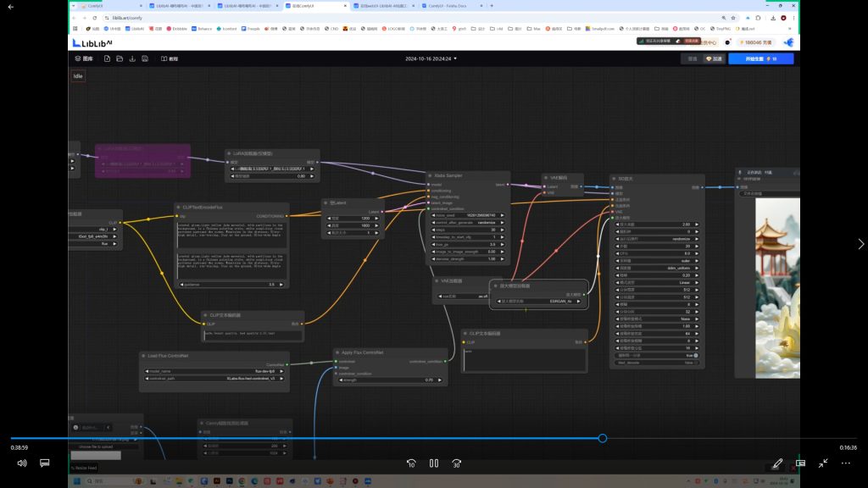The image size is (868, 488).
Task: Click the volume speaker icon
Action: pos(22,463)
